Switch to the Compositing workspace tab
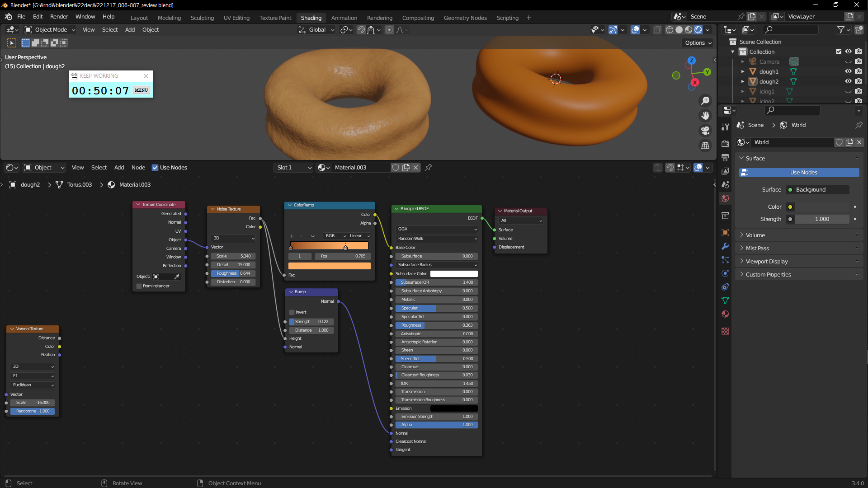The width and height of the screenshot is (868, 488). pyautogui.click(x=418, y=18)
